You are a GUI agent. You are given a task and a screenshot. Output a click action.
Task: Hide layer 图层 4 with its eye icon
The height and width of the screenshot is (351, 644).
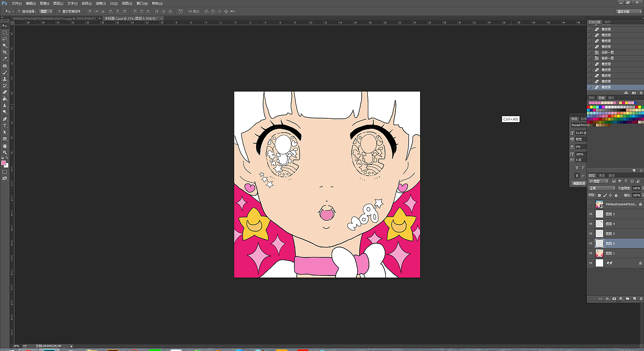pos(591,224)
